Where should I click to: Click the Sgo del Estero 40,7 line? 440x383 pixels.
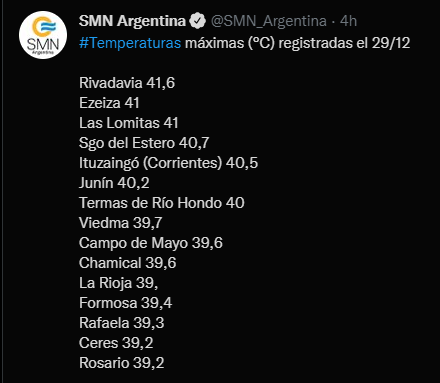pos(144,143)
